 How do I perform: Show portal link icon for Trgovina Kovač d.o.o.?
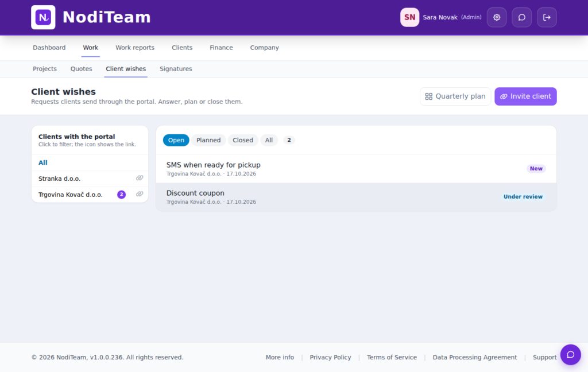tap(140, 194)
